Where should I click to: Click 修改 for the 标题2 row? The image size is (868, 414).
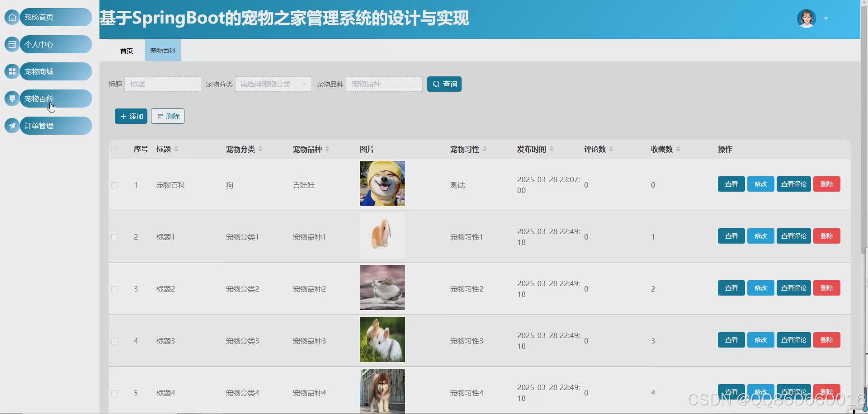coord(761,288)
